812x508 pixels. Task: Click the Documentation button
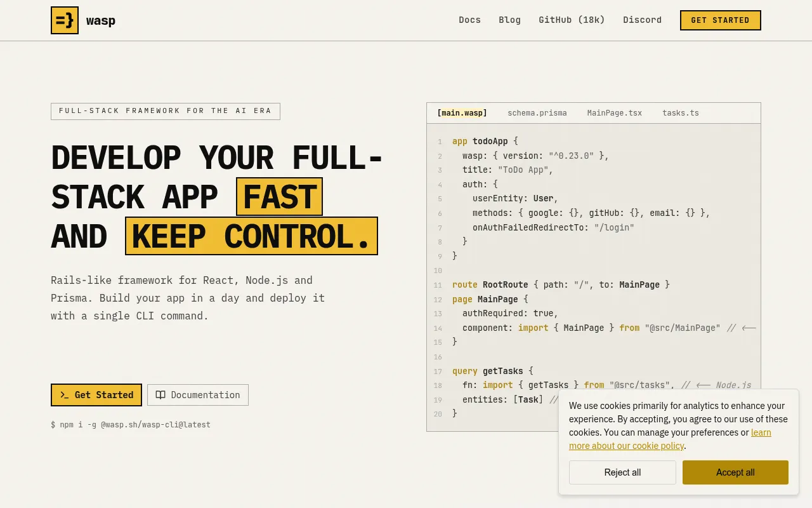[198, 395]
